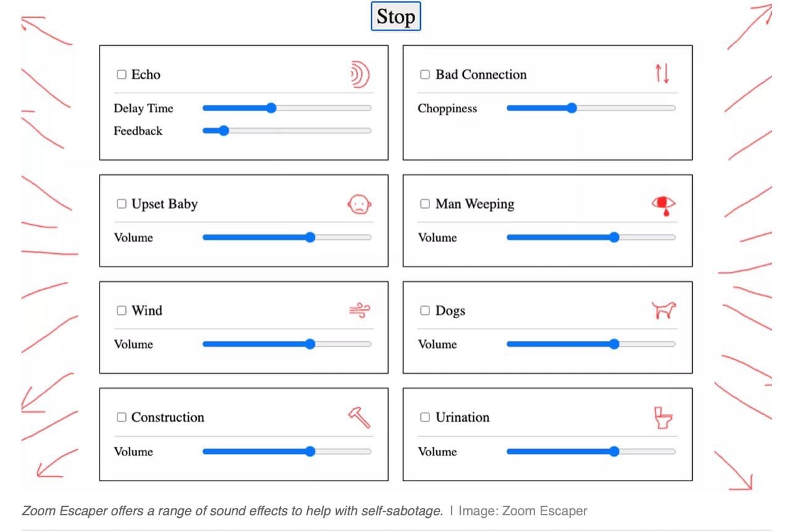Viewport: 791px width, 532px height.
Task: Click the Upset Baby face icon
Action: point(359,204)
